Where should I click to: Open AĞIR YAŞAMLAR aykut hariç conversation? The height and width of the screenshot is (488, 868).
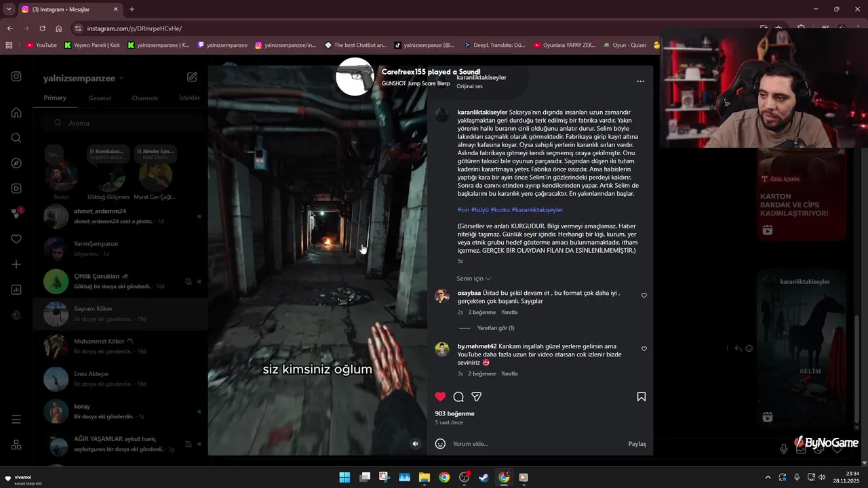click(x=121, y=444)
